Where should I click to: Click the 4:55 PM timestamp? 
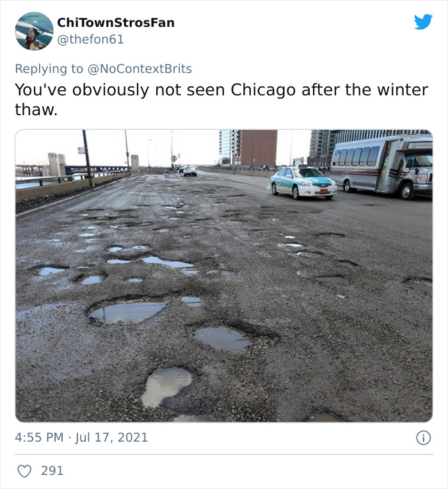click(x=39, y=437)
